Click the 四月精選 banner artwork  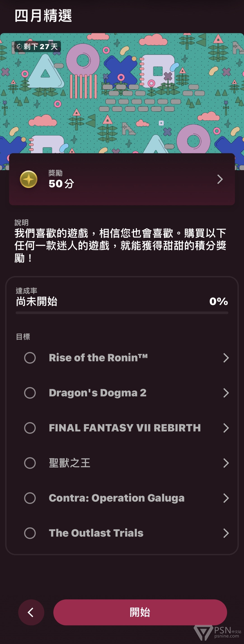122,93
